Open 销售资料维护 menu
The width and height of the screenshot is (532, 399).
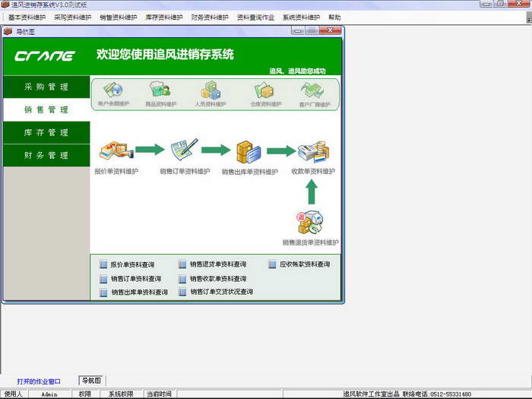(x=119, y=17)
